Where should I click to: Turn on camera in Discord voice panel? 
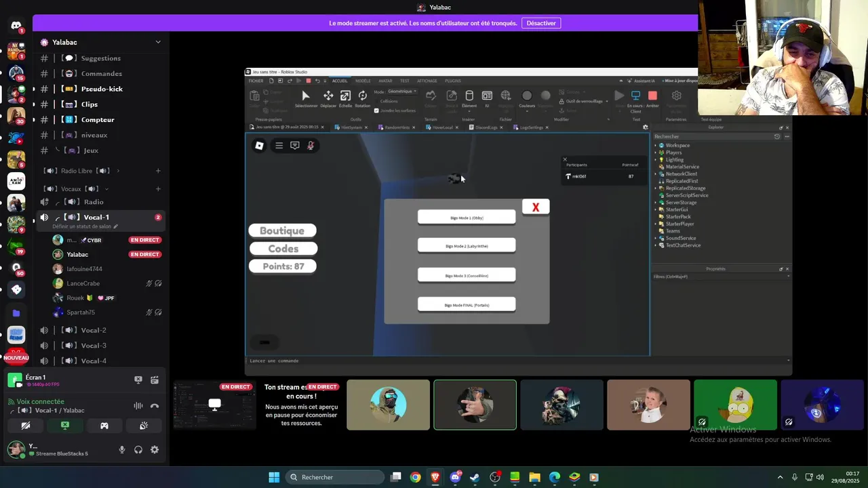click(26, 426)
